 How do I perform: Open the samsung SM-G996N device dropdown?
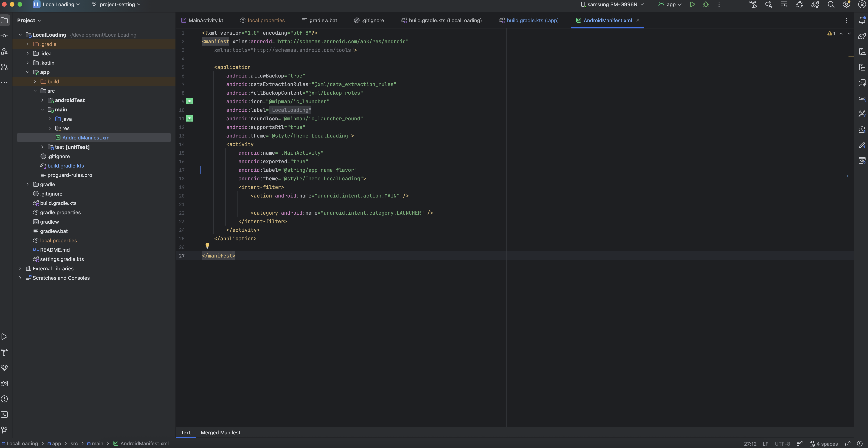coord(612,4)
